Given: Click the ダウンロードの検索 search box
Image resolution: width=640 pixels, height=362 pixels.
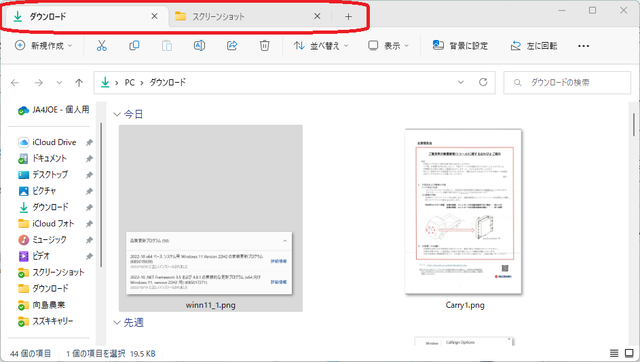Looking at the screenshot, I should point(567,82).
